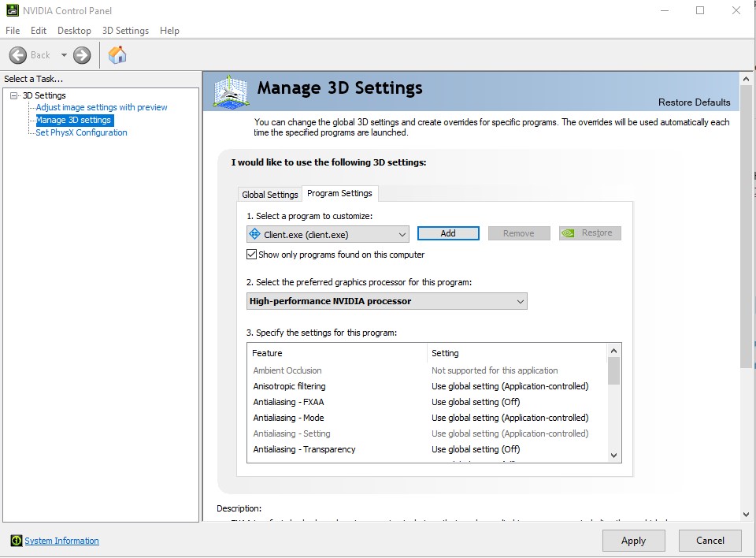The width and height of the screenshot is (756, 558).
Task: Click the forward navigation arrow button
Action: (80, 55)
